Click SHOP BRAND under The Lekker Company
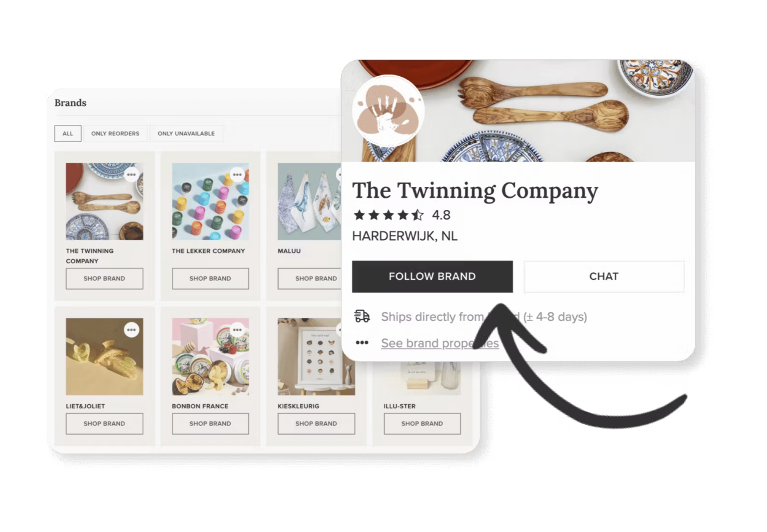The height and width of the screenshot is (532, 767). pos(210,279)
